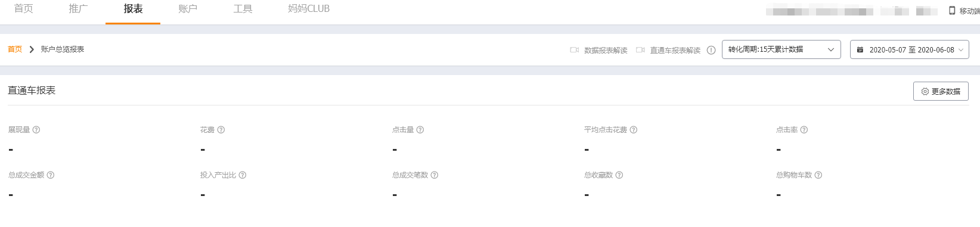Click the info icon beside 直通车报表解读
The image size is (980, 227).
(711, 50)
